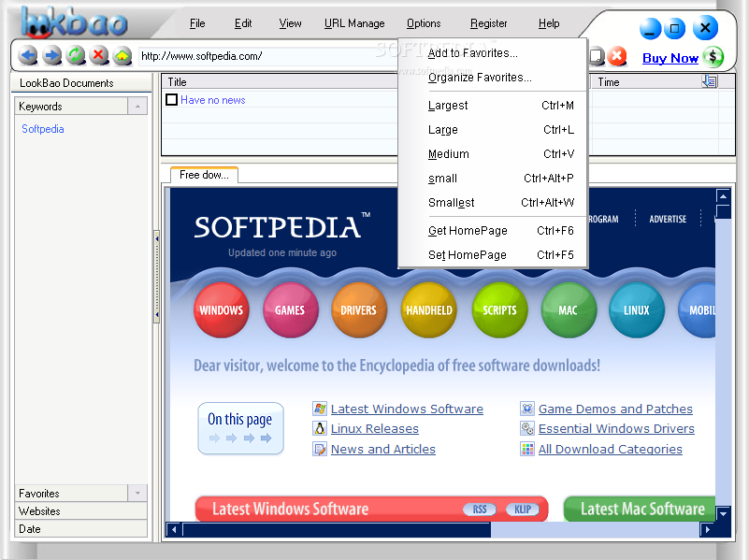Click the page scroll left arrow

[174, 529]
